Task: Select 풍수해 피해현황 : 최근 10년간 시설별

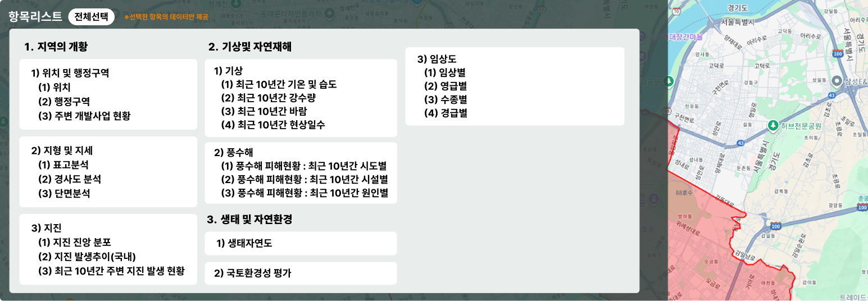Action: point(304,179)
